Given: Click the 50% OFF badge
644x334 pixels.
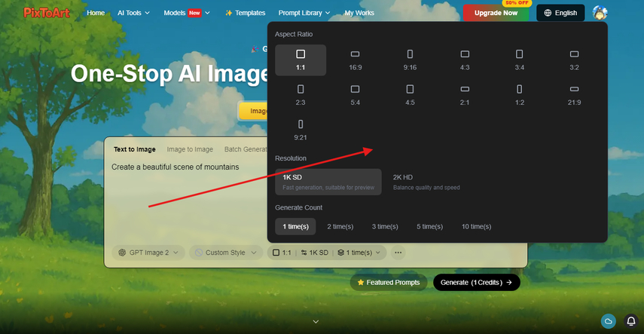Looking at the screenshot, I should coord(517,3).
